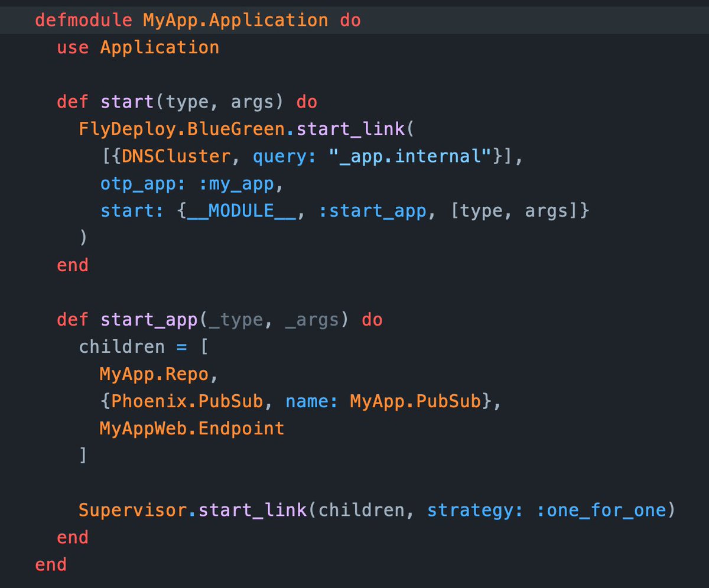Select the ":my_app" atom
709x588 pixels.
pyautogui.click(x=236, y=184)
